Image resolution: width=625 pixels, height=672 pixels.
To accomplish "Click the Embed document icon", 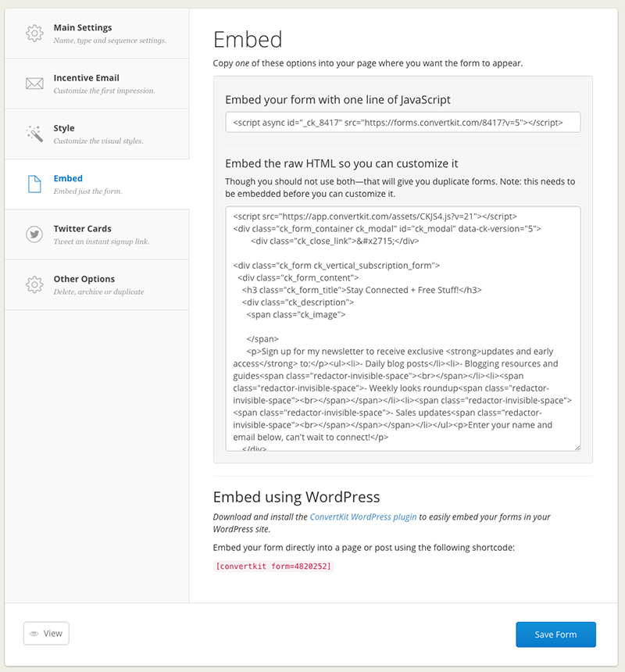I will (x=34, y=184).
